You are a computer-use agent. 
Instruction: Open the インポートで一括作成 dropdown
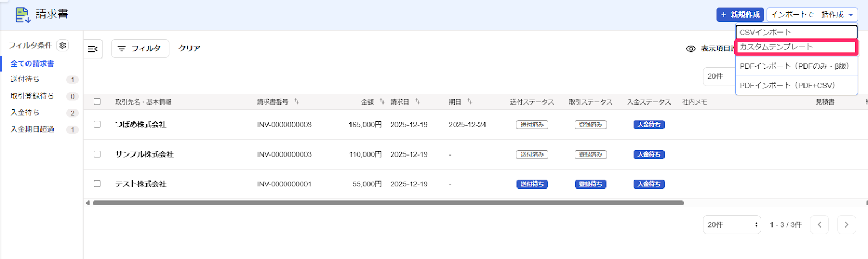pyautogui.click(x=812, y=15)
